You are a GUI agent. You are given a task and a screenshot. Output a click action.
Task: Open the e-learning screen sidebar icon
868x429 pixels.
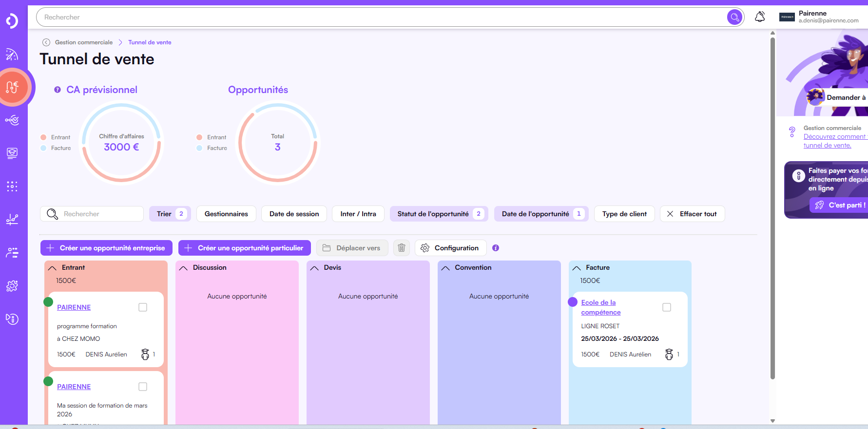coord(12,153)
